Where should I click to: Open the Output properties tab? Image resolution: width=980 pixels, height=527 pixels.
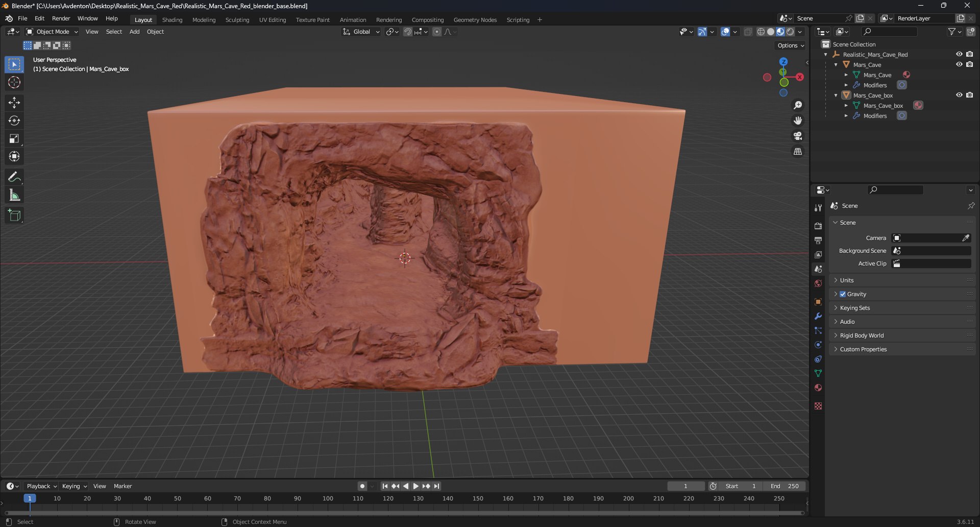point(818,240)
